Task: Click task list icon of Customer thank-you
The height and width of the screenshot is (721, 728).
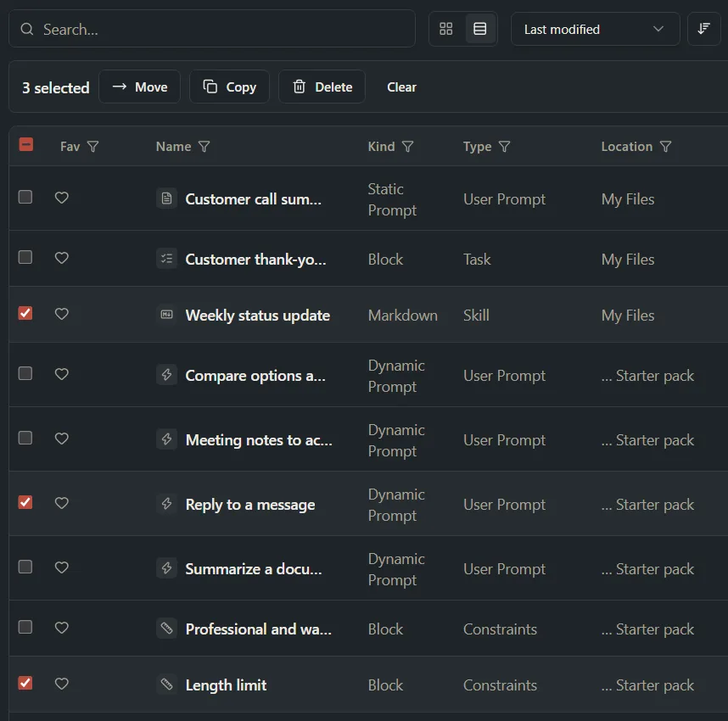Action: pos(166,259)
